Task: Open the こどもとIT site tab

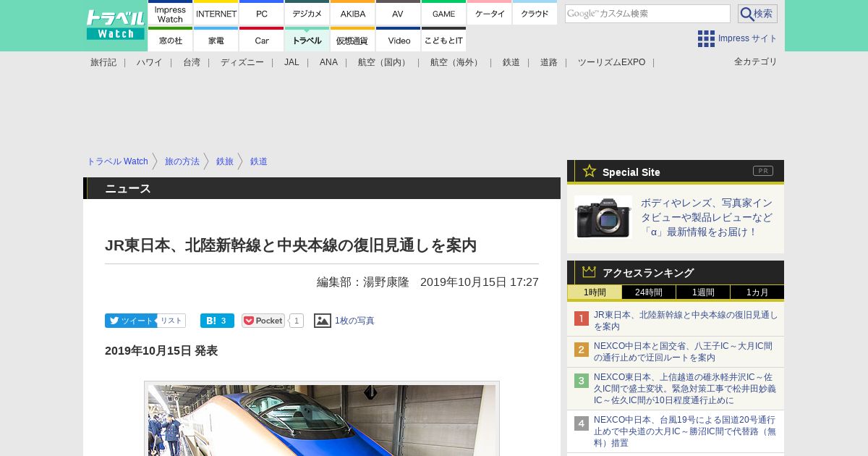Action: point(443,40)
